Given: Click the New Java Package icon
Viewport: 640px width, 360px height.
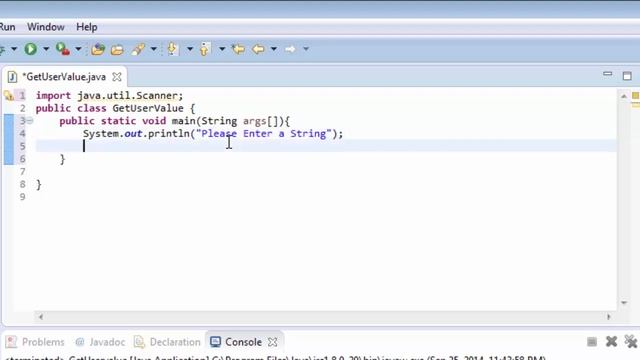Looking at the screenshot, I should (98, 49).
